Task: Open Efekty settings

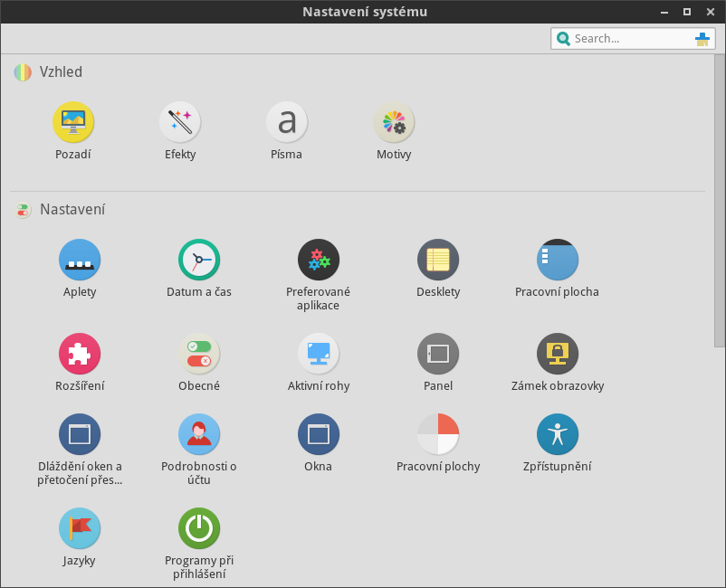Action: (x=180, y=122)
